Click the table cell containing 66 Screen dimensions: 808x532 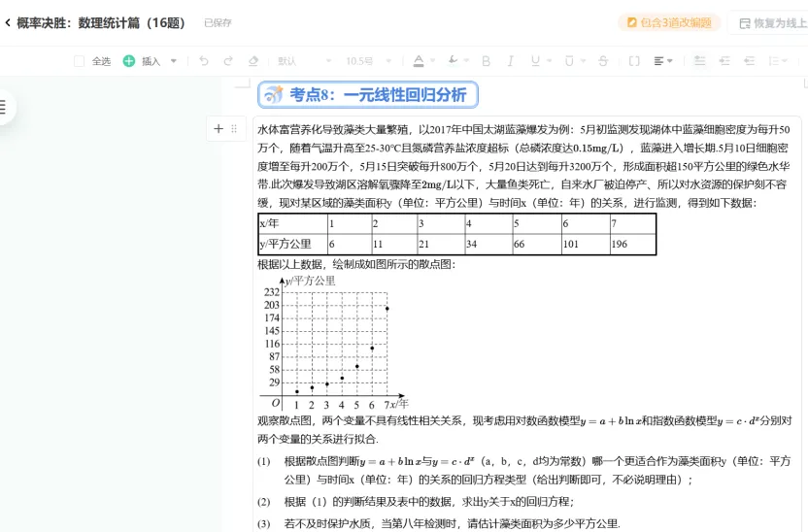click(x=537, y=244)
